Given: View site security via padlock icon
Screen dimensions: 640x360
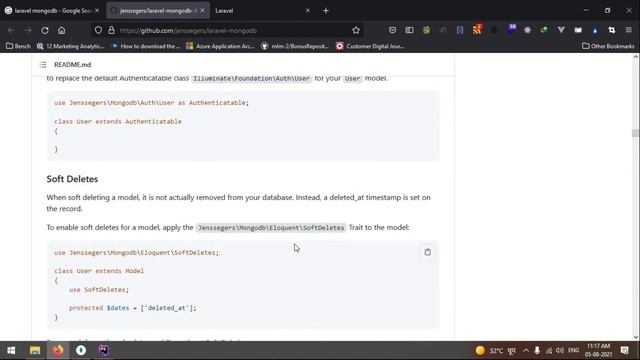Looking at the screenshot, I should pyautogui.click(x=111, y=30).
